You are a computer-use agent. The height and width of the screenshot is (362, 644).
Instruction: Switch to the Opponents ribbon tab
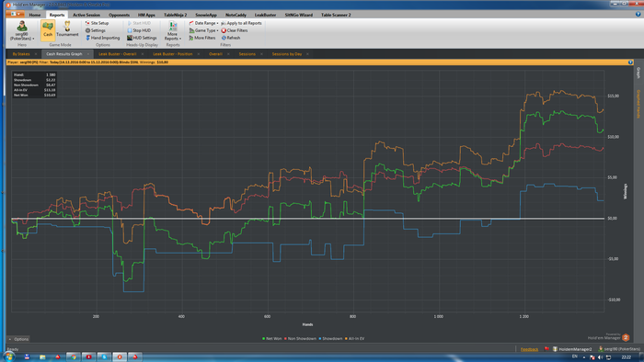click(119, 15)
